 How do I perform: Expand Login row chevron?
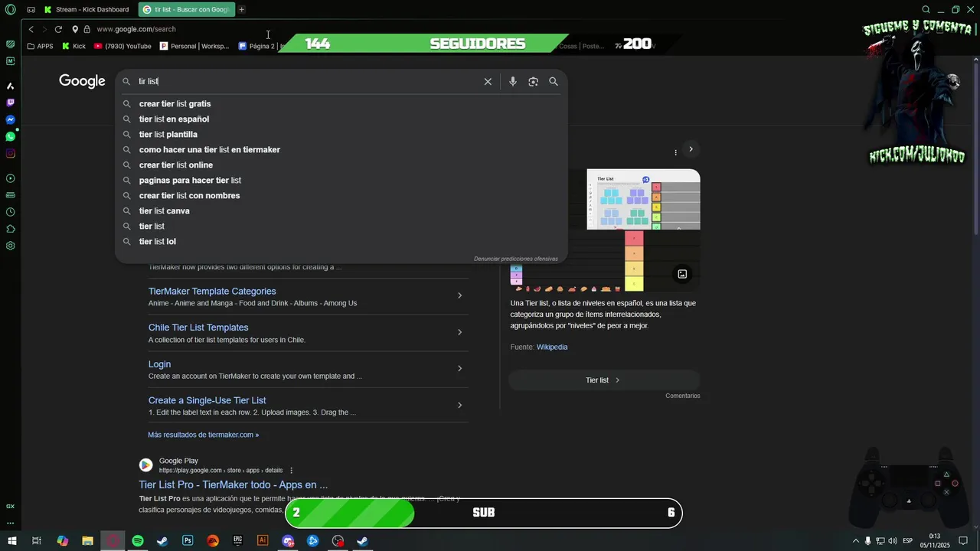pos(459,368)
